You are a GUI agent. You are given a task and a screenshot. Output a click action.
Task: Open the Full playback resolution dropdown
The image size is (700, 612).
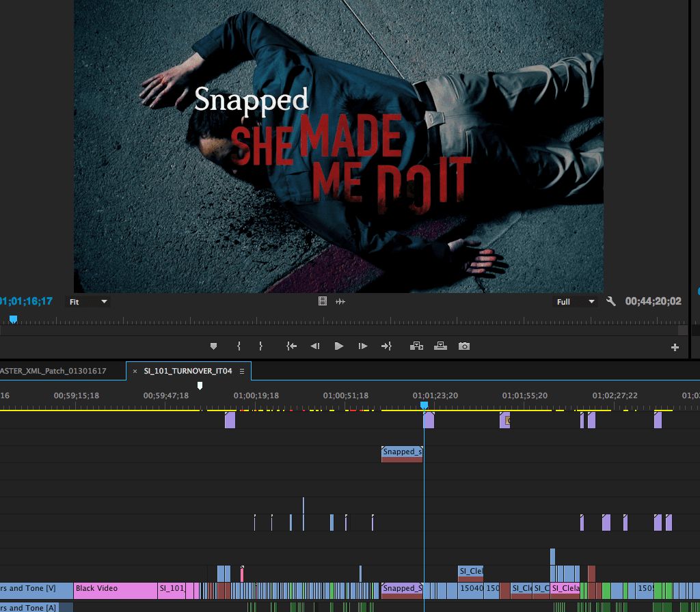pos(575,301)
